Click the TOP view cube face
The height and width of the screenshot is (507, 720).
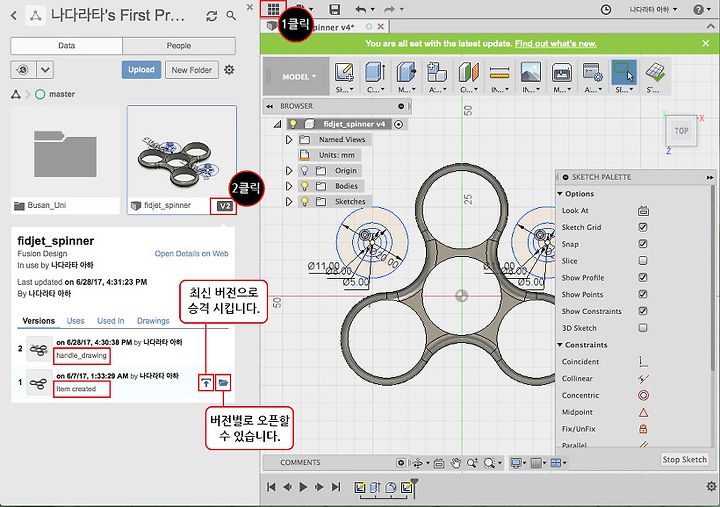[681, 131]
